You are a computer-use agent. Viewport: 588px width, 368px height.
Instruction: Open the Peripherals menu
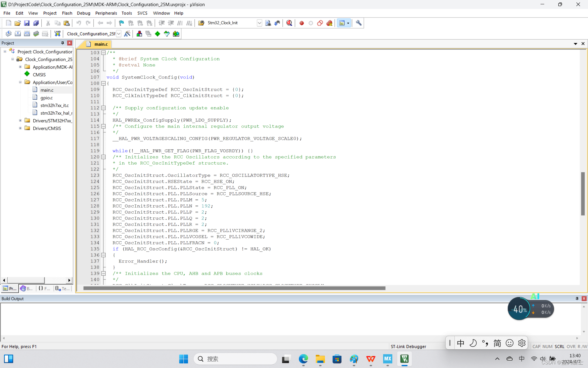coord(106,13)
